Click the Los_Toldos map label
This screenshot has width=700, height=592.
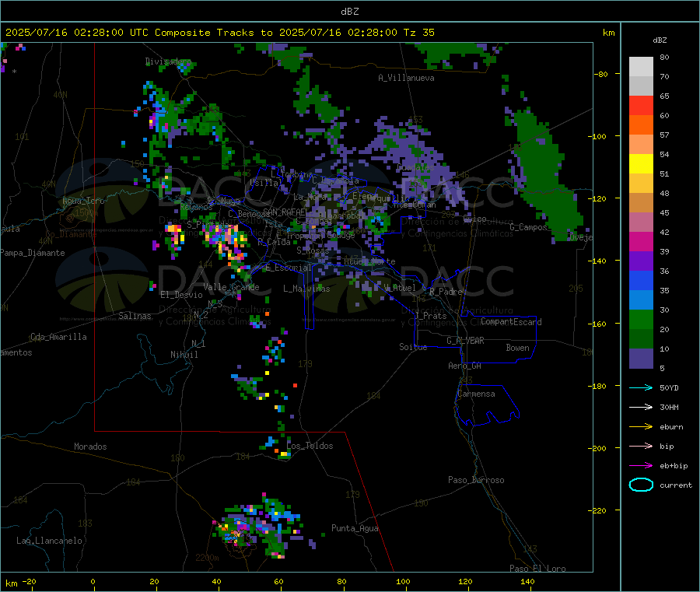[x=310, y=446]
